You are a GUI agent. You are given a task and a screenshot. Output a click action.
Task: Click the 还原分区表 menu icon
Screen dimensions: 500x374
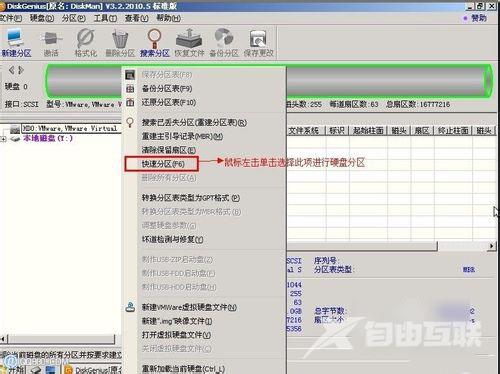point(130,102)
